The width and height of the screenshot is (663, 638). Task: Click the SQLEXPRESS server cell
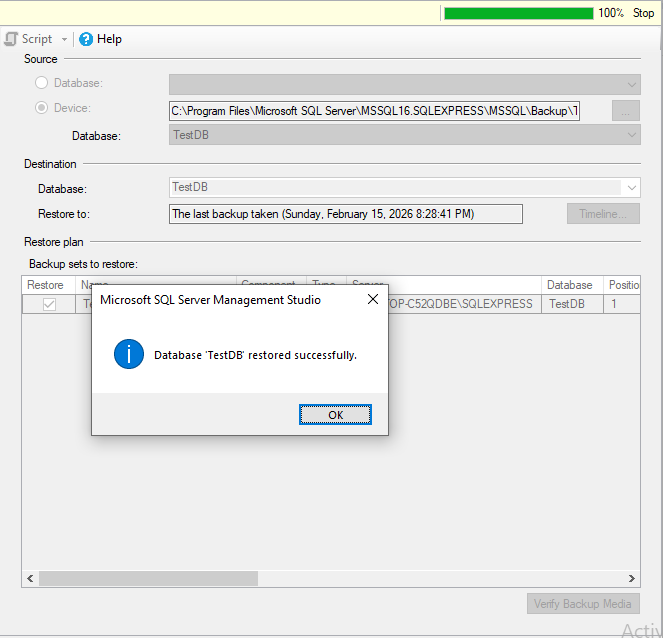pos(465,304)
